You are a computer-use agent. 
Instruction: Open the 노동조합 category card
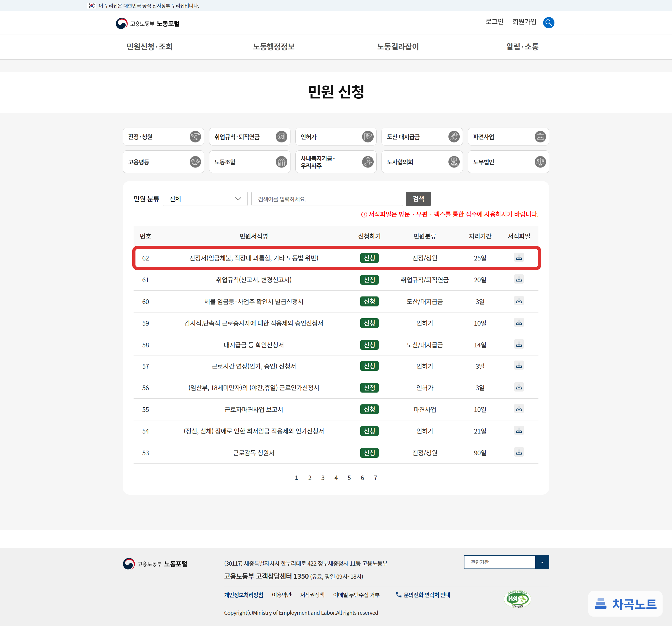(250, 162)
